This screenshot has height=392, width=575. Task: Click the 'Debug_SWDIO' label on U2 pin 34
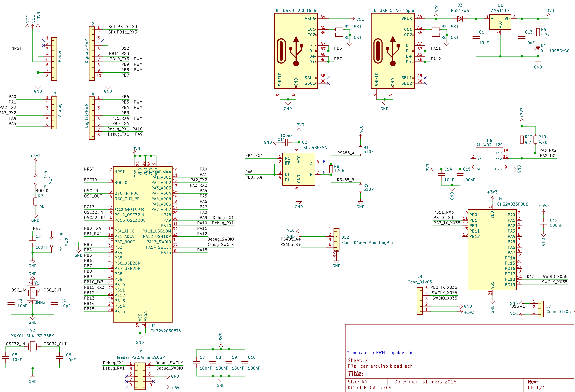pos(221,239)
